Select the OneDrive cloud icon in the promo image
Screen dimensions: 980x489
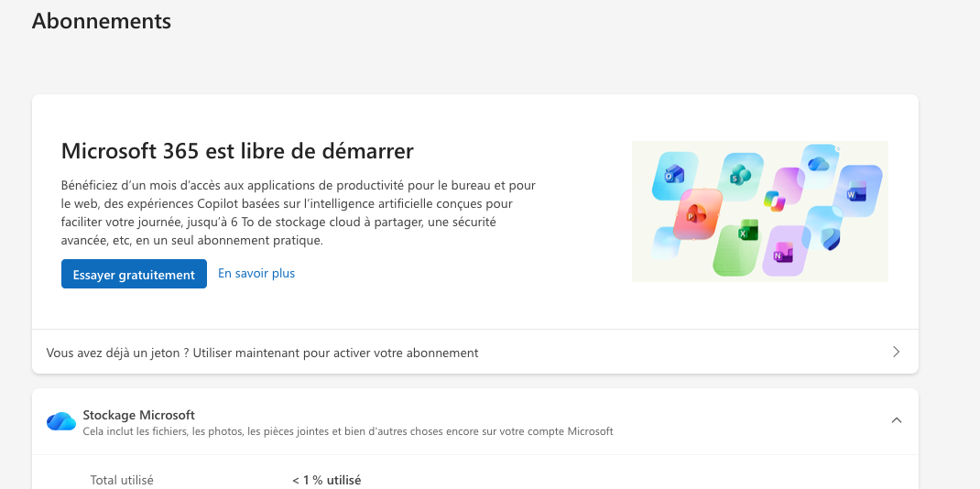818,164
